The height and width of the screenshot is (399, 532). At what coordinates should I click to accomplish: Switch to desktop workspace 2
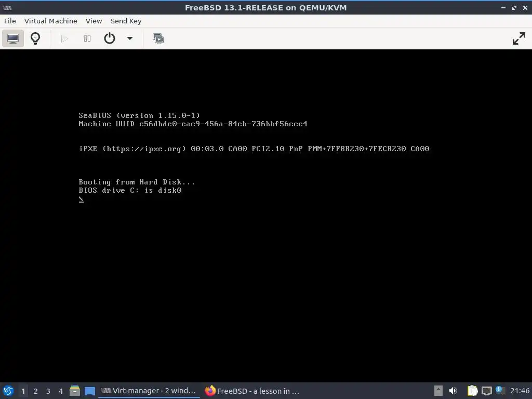36,391
